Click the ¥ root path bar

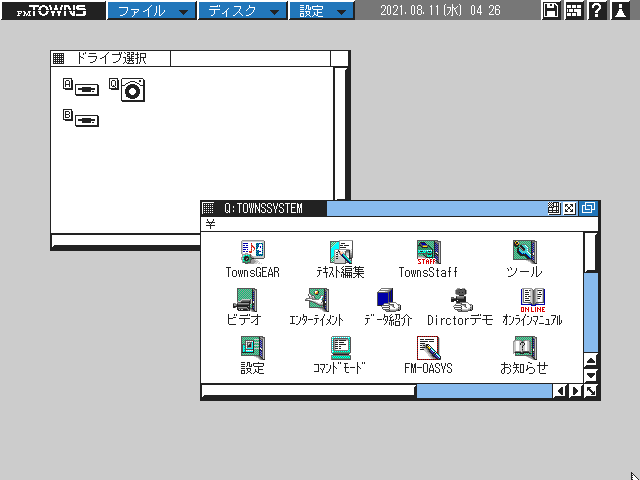tap(400, 224)
